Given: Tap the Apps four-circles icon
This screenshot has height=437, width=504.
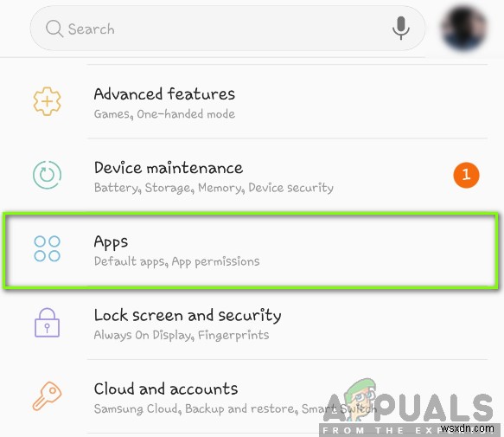Looking at the screenshot, I should 47,248.
